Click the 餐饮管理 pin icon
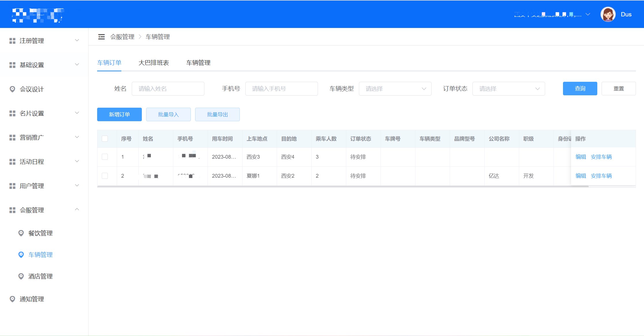The height and width of the screenshot is (336, 644). (21, 233)
